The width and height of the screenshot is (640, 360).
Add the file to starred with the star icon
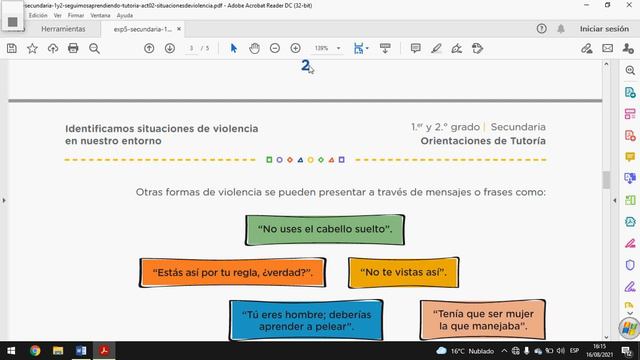click(x=32, y=49)
